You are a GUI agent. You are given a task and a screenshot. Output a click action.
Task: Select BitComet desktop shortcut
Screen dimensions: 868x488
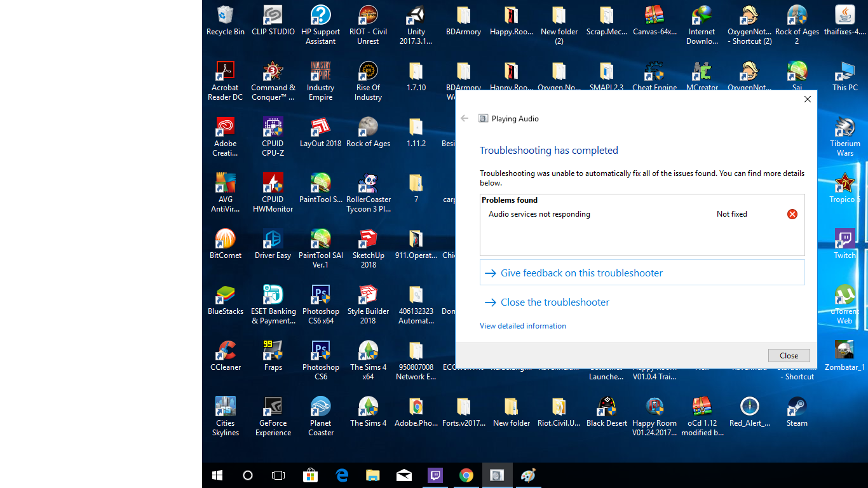[225, 244]
